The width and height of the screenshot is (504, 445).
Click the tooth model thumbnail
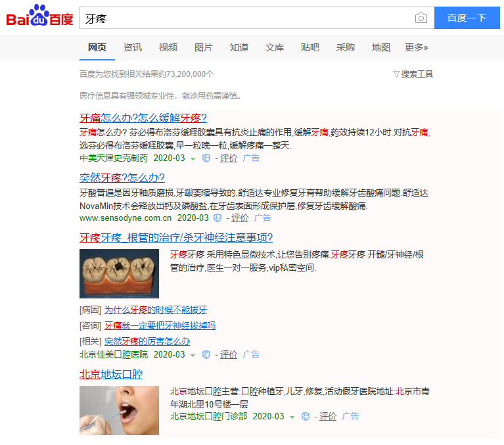pyautogui.click(x=119, y=273)
